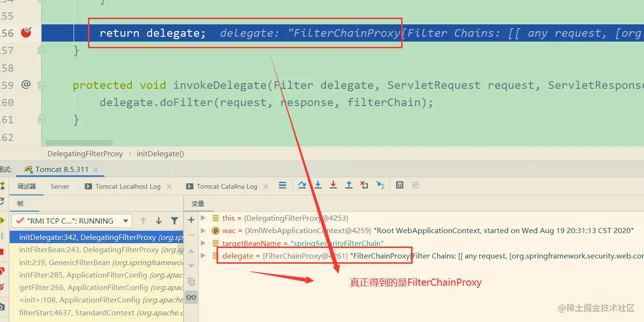Viewport: 644px width, 322px height.
Task: Select the 帧 frames panel tab
Action: pyautogui.click(x=21, y=204)
